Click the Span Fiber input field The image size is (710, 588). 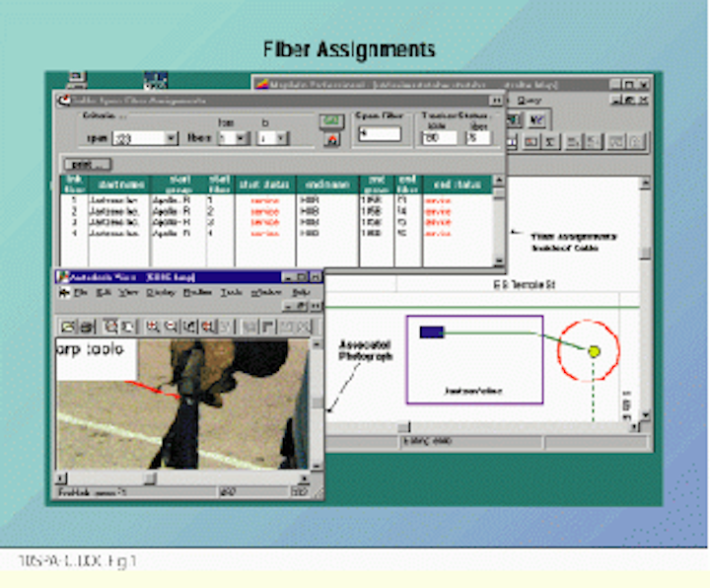pyautogui.click(x=379, y=134)
